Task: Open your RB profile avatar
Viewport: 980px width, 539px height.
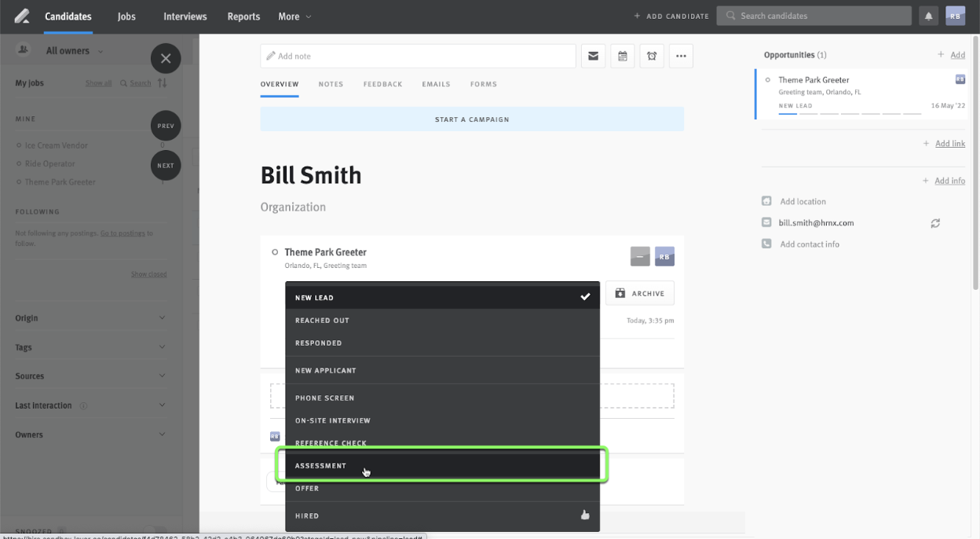Action: [955, 15]
